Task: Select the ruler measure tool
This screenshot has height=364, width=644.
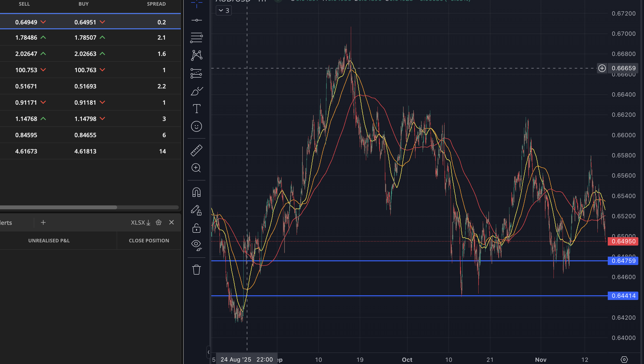Action: (x=197, y=150)
